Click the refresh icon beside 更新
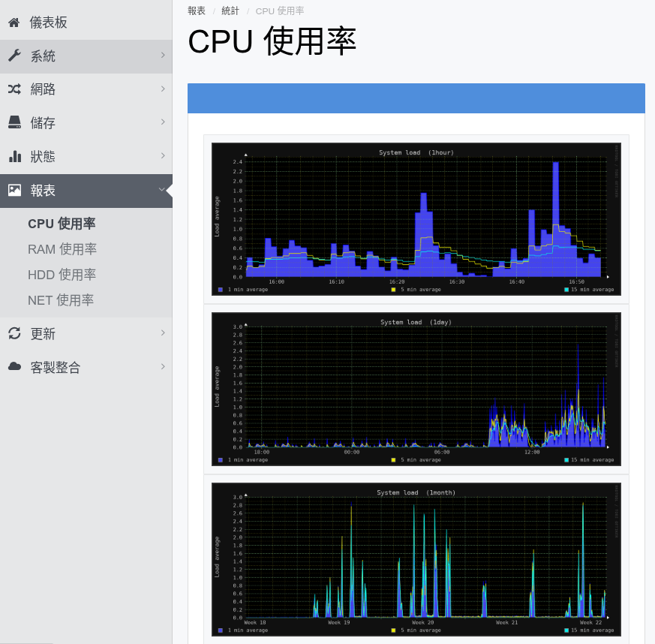 tap(14, 333)
